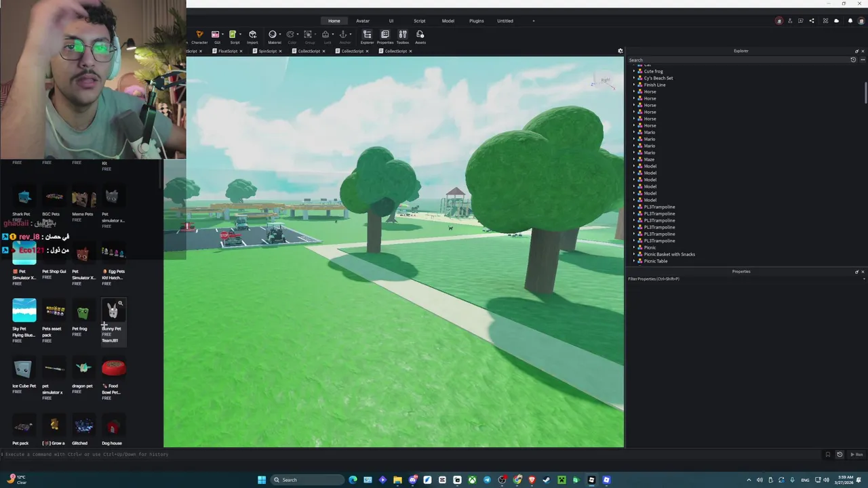Select the dragon pet toolbox asset
Viewport: 868px width, 488px height.
pos(83,376)
